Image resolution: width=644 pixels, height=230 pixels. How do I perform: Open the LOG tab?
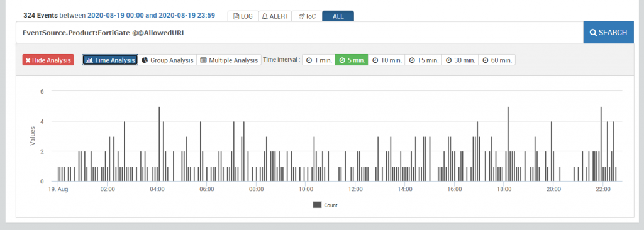click(243, 16)
